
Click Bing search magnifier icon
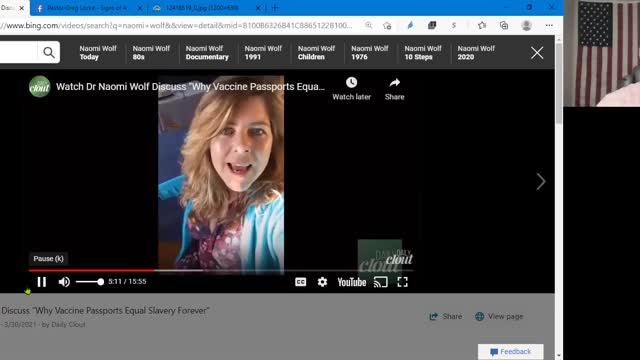(x=49, y=52)
